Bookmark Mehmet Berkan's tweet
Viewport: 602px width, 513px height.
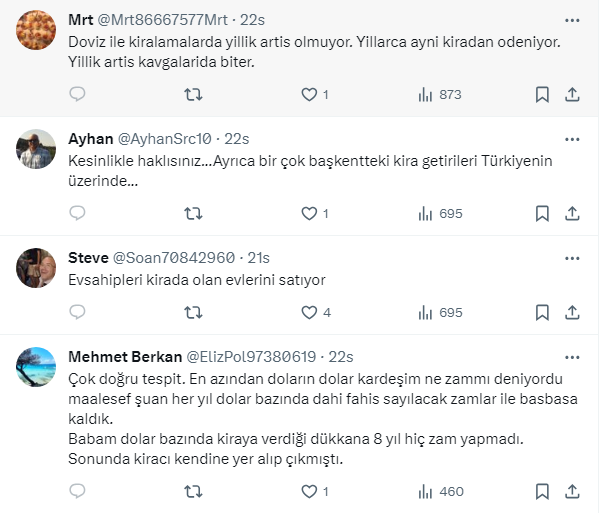(541, 492)
